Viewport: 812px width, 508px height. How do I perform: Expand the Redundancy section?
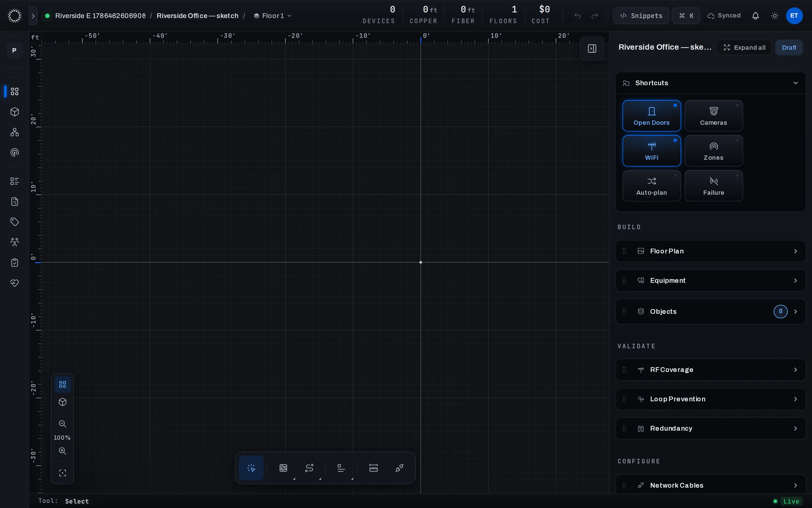click(x=711, y=428)
